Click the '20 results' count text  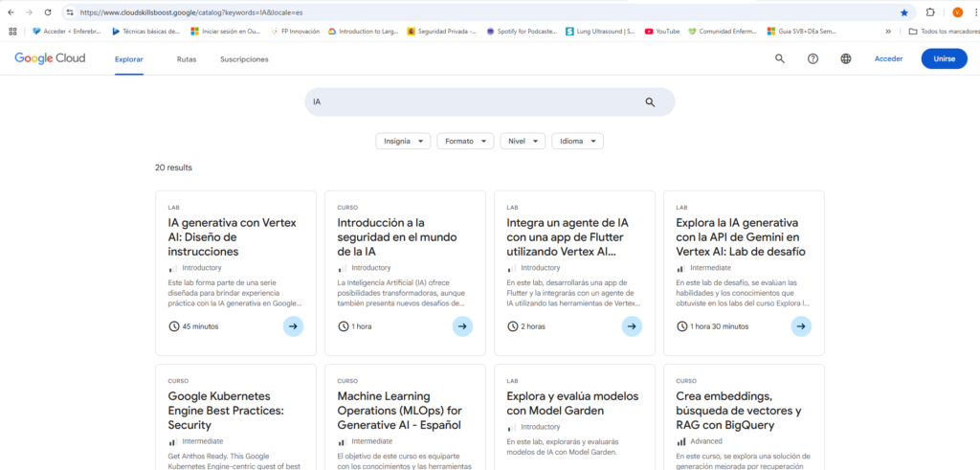174,168
